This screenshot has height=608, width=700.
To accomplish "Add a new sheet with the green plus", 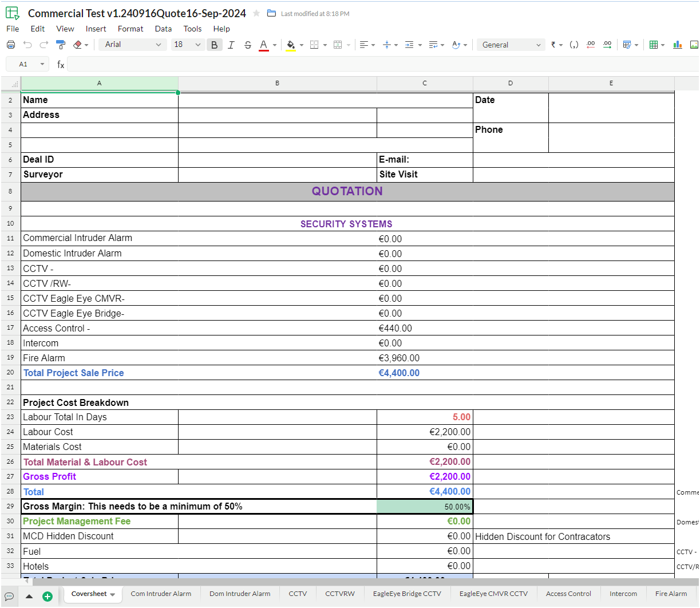I will pos(48,596).
